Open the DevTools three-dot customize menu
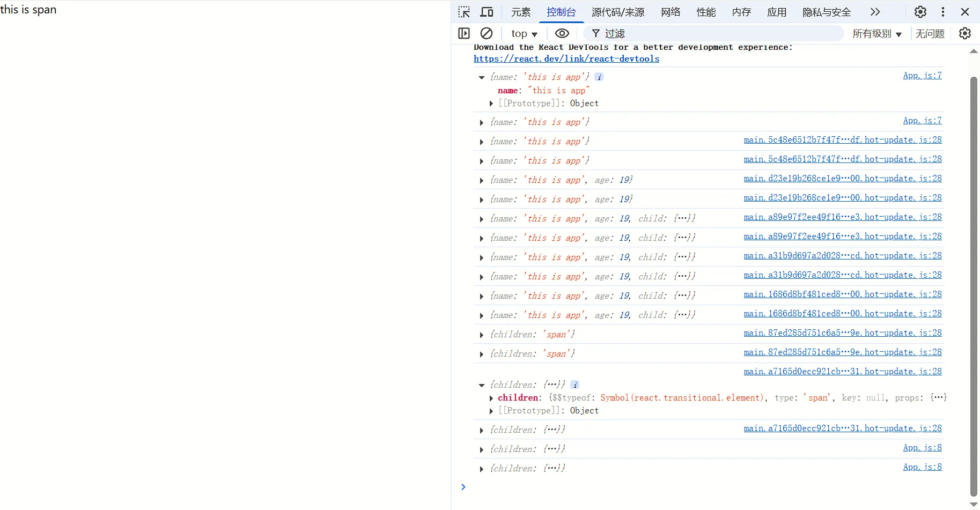 pos(943,12)
